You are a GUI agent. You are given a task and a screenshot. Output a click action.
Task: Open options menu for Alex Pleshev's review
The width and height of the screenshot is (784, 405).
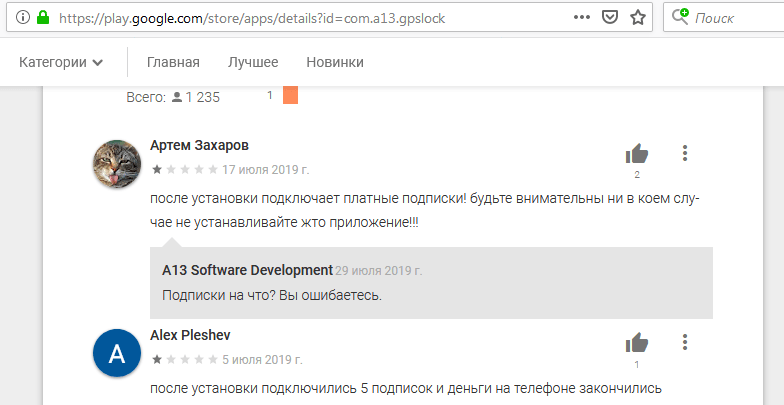pos(685,342)
